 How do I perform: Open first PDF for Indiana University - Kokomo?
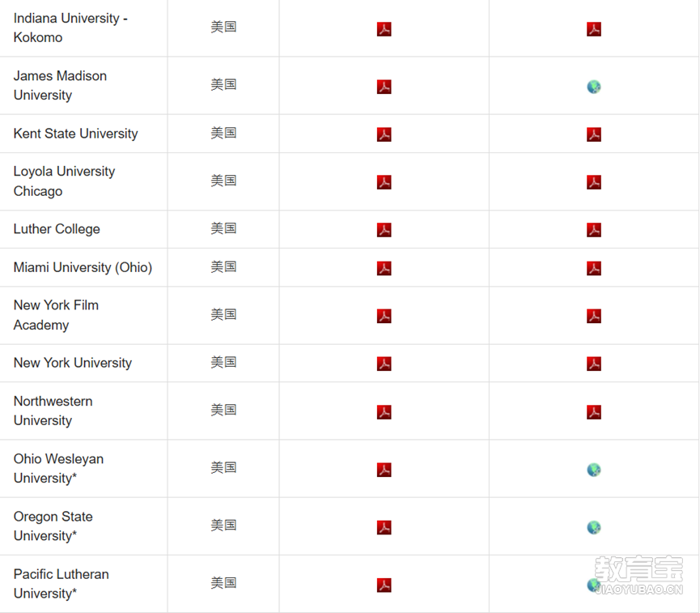(x=384, y=29)
